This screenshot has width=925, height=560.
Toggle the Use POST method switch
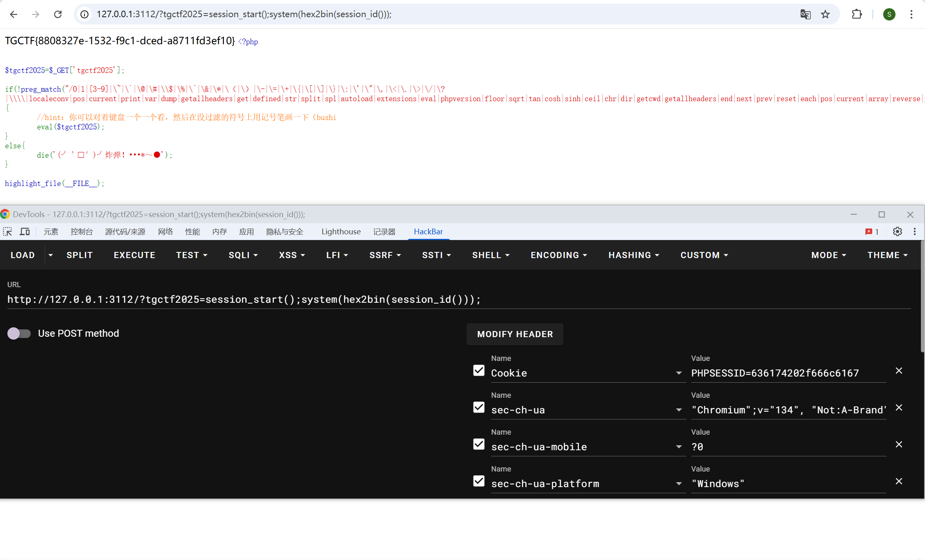[19, 333]
